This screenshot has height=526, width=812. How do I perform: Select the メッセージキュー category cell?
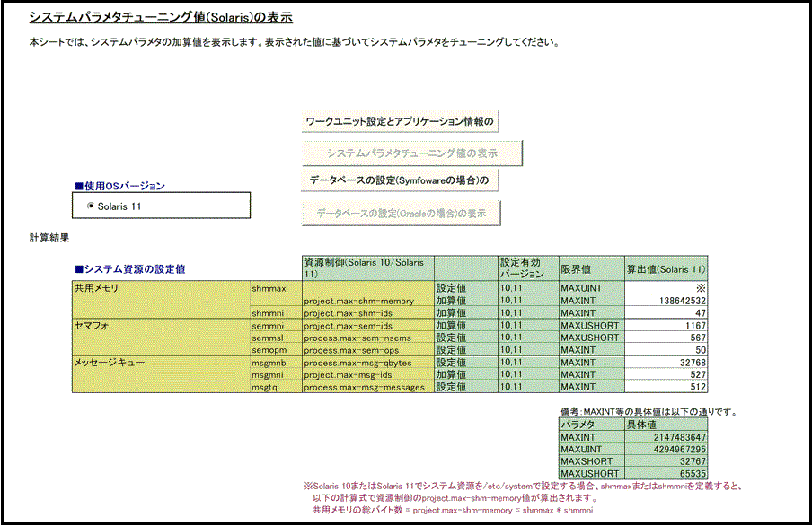coord(161,374)
